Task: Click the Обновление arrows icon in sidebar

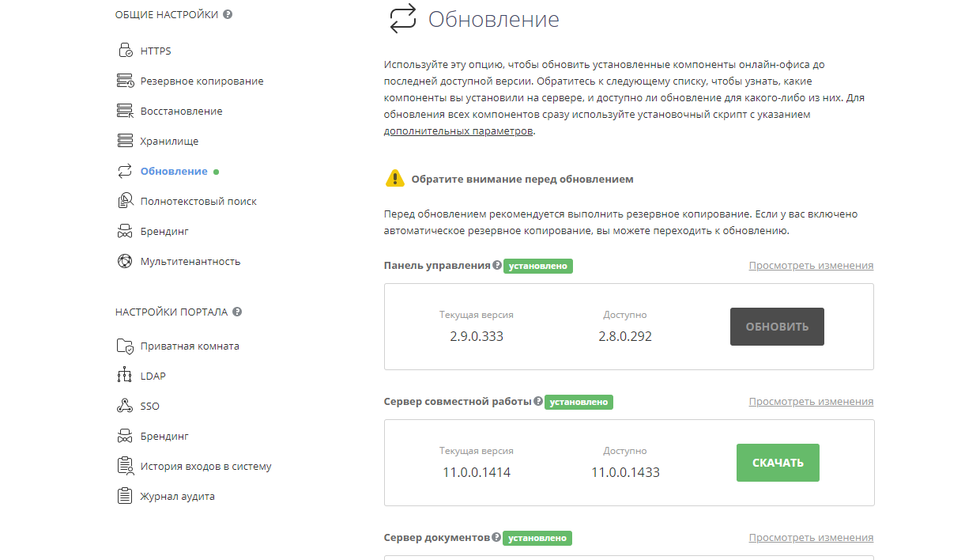Action: [x=125, y=171]
